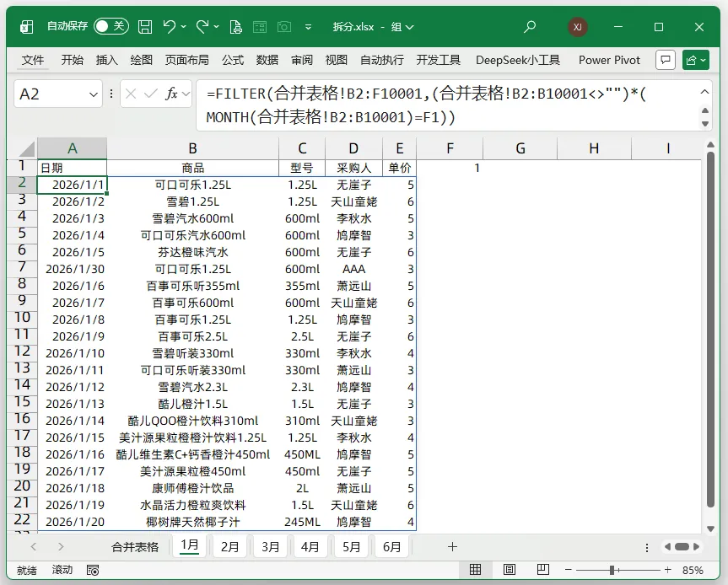Click the Excel app icon in title bar
This screenshot has width=728, height=585.
click(26, 27)
